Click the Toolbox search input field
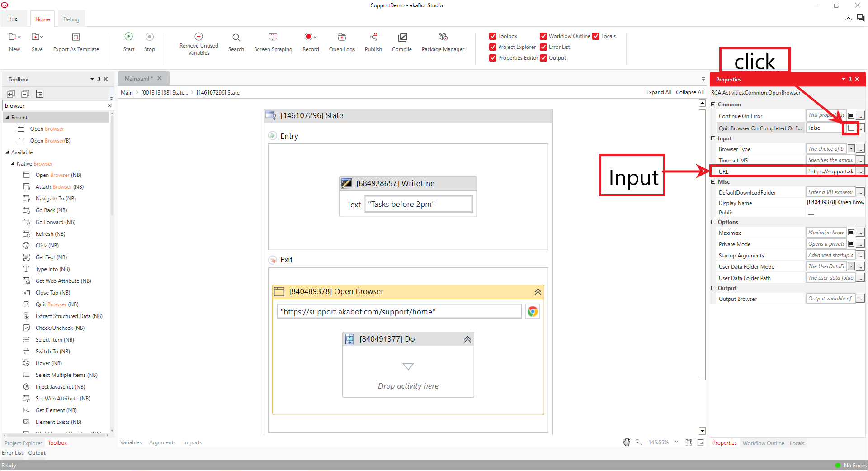Screen dimensions: 868x471 [55, 105]
